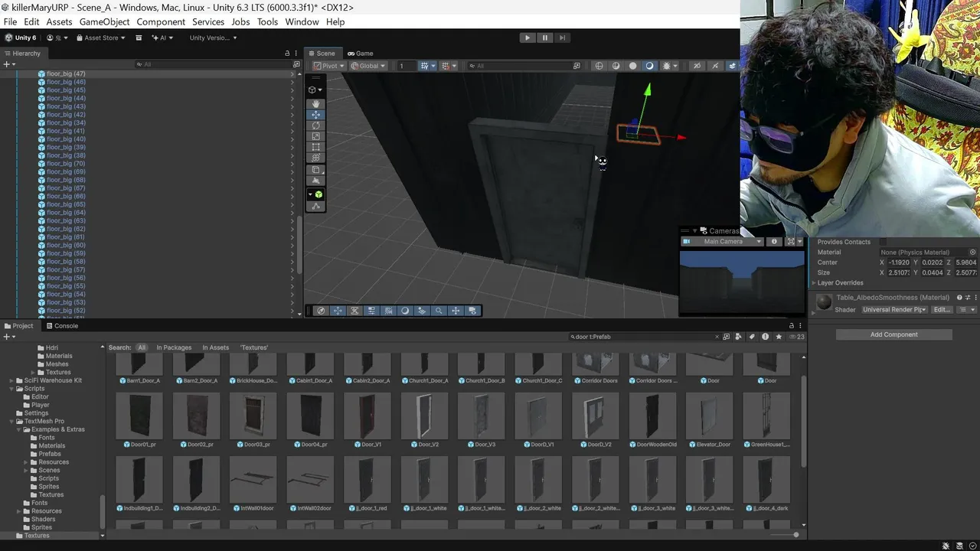This screenshot has height=551, width=980.
Task: Click the ProBuilder green cube tool
Action: pyautogui.click(x=318, y=194)
